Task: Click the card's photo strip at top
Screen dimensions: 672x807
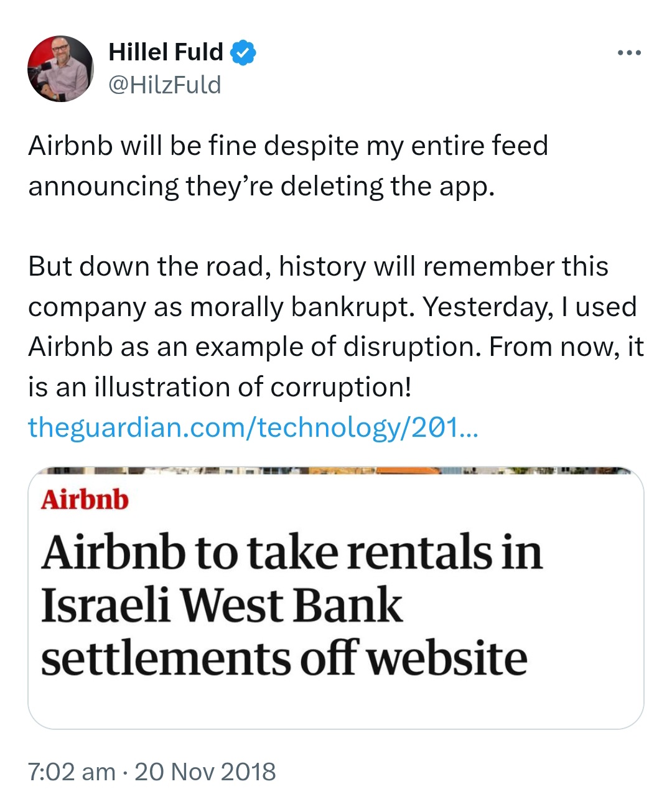Action: pyautogui.click(x=336, y=471)
